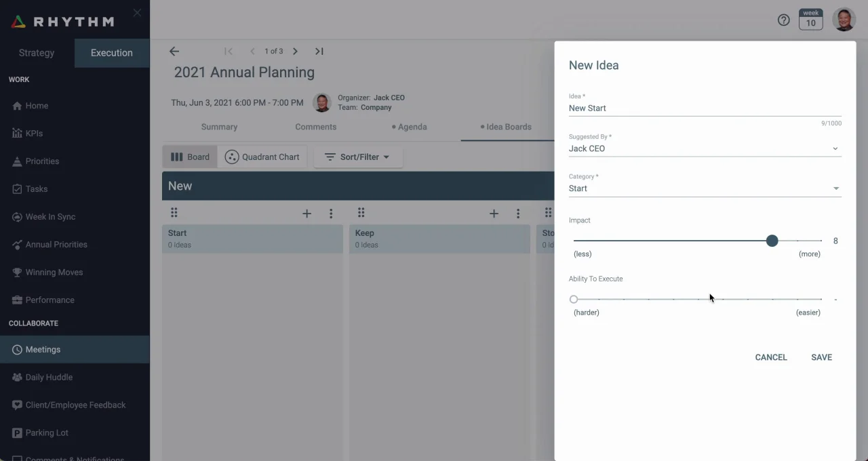Switch to the Strategy tab
868x461 pixels.
37,53
